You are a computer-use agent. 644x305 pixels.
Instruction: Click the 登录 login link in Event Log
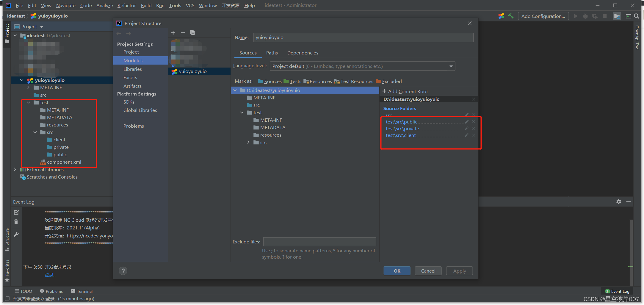coord(50,275)
